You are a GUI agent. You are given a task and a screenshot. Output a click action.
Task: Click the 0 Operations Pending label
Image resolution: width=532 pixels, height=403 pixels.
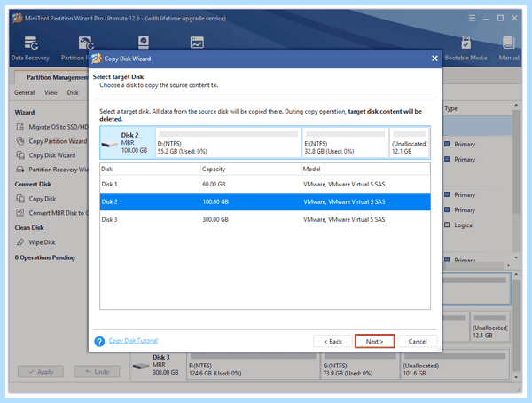pos(44,257)
